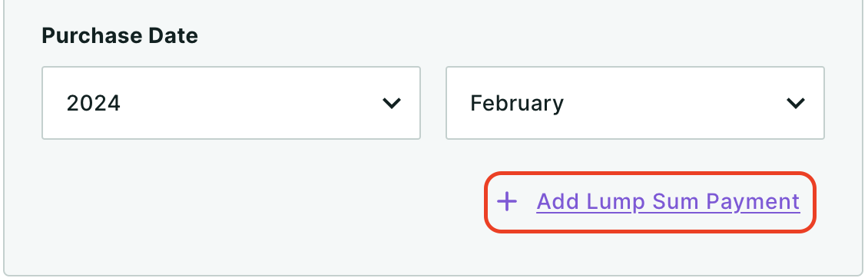Click the chevron arrow in the 2024 year box
Viewport: 868px width, 278px height.
[x=392, y=103]
